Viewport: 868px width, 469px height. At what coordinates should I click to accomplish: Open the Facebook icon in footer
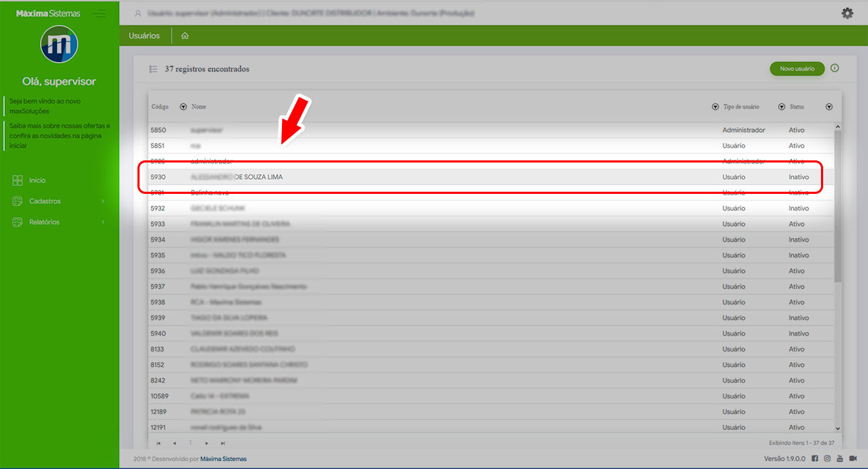coord(815,458)
